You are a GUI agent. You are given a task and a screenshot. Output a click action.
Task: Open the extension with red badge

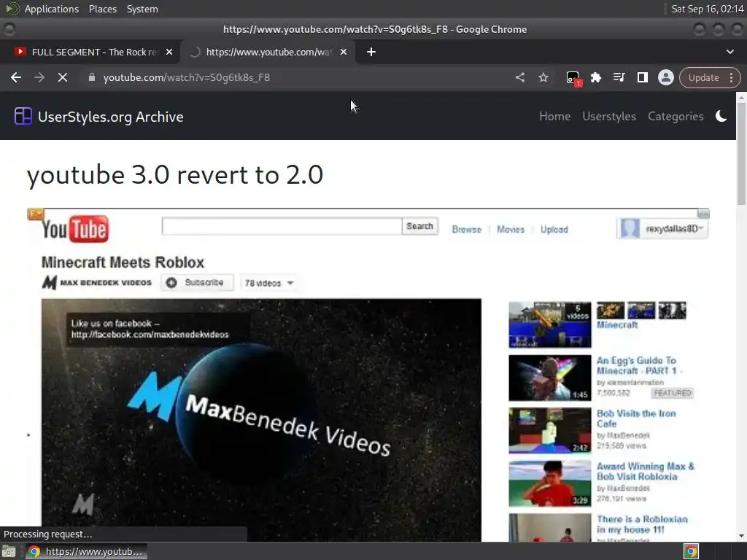(573, 78)
